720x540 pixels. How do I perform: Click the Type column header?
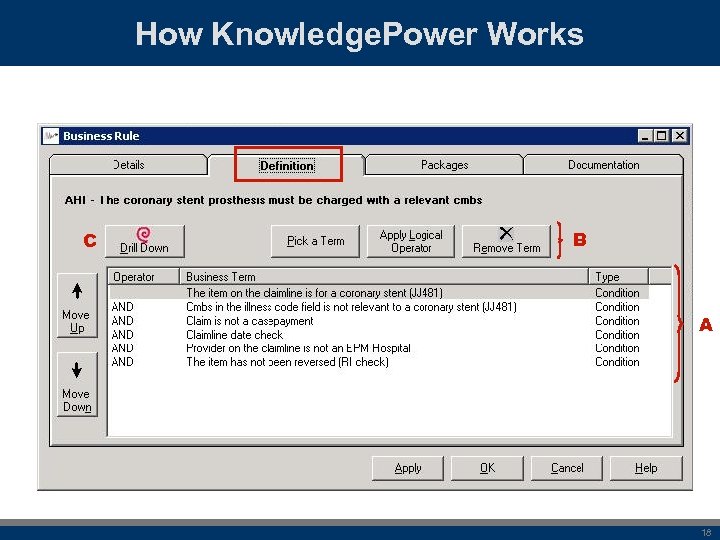[619, 277]
